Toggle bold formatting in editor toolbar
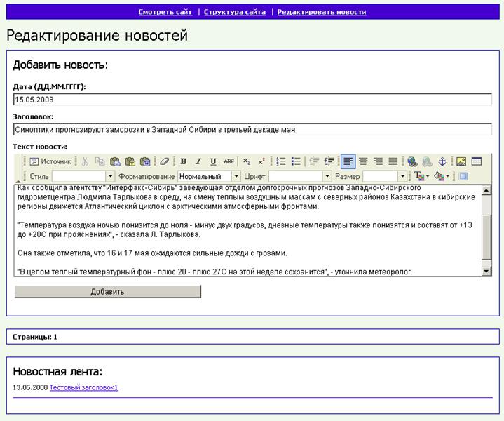Image resolution: width=504 pixels, height=421 pixels. pos(184,161)
